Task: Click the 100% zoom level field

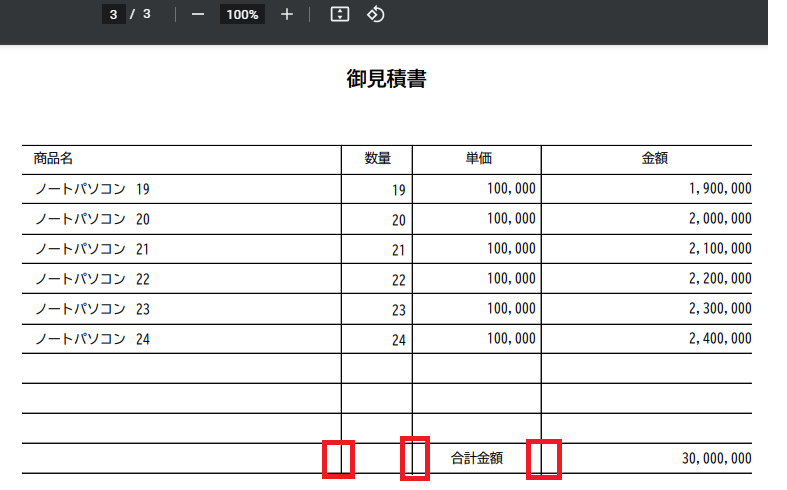Action: coord(242,15)
